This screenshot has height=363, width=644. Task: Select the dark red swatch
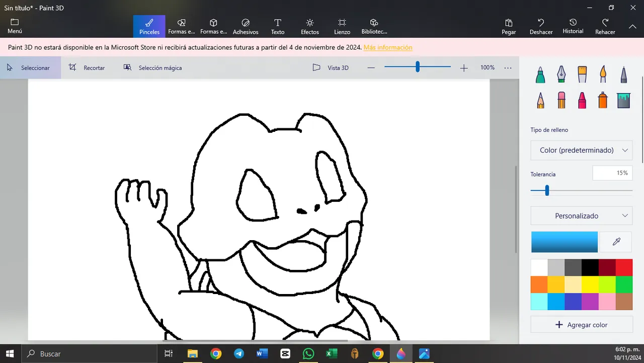607,267
